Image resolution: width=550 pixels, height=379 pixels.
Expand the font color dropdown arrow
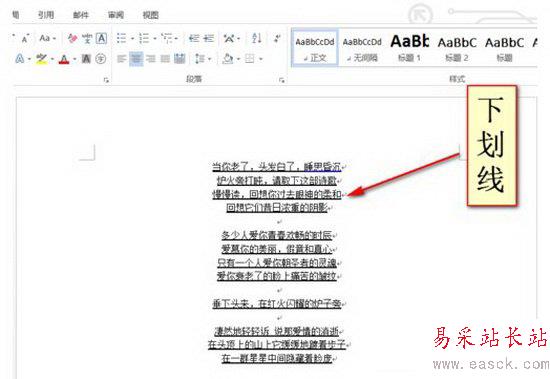click(x=74, y=59)
